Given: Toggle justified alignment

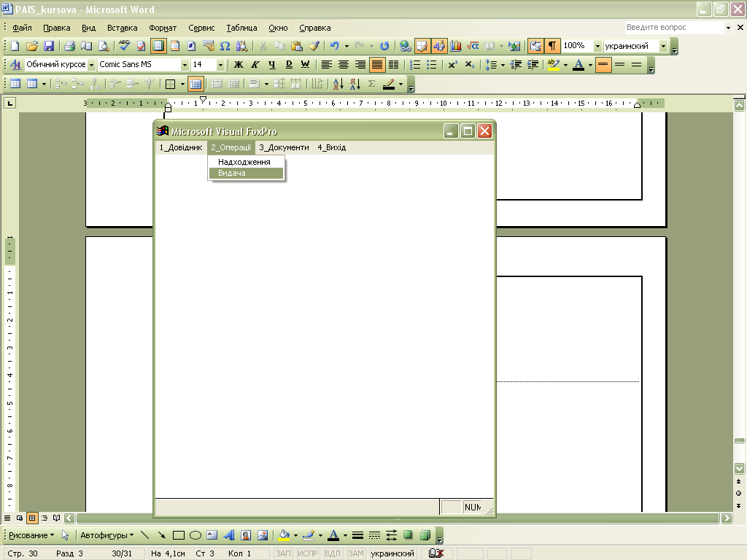Looking at the screenshot, I should point(377,65).
